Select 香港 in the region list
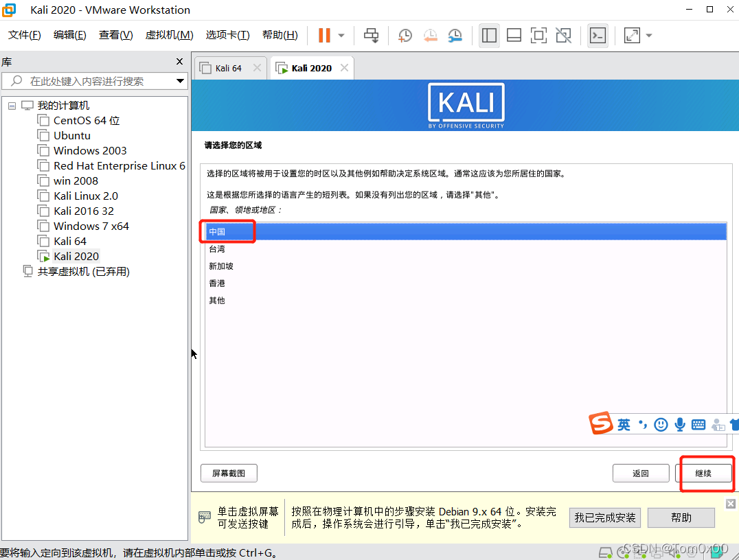This screenshot has height=560, width=739. click(x=466, y=283)
